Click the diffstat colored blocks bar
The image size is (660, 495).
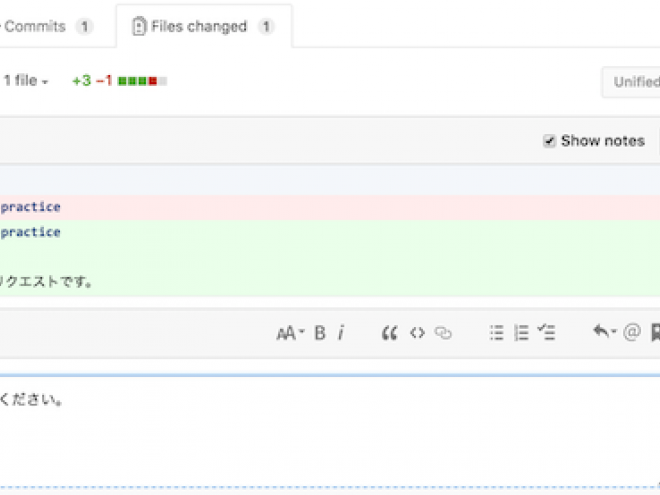(x=142, y=81)
